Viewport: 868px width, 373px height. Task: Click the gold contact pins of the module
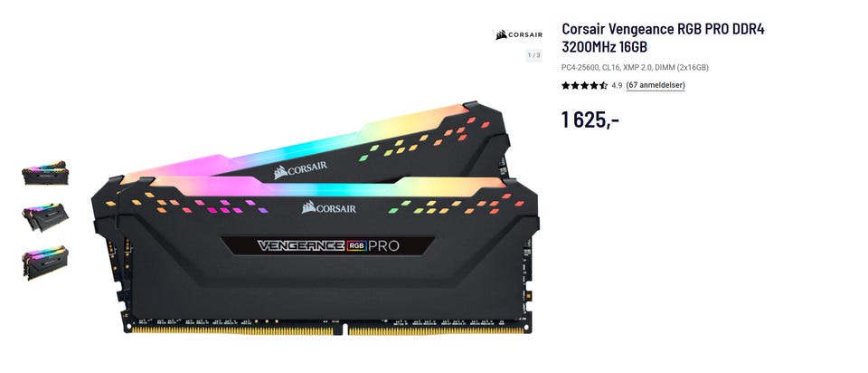tap(327, 330)
